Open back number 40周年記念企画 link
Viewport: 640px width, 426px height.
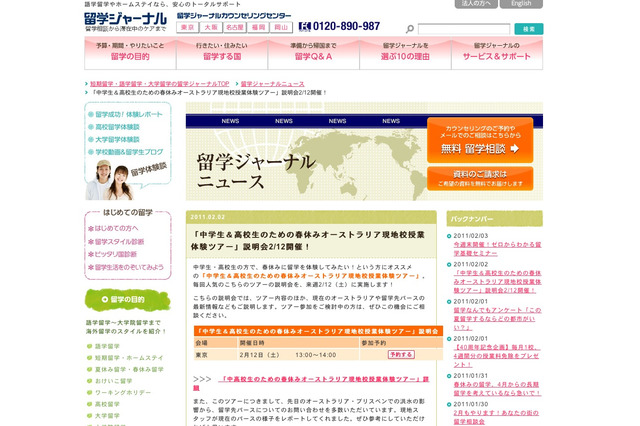pyautogui.click(x=497, y=356)
